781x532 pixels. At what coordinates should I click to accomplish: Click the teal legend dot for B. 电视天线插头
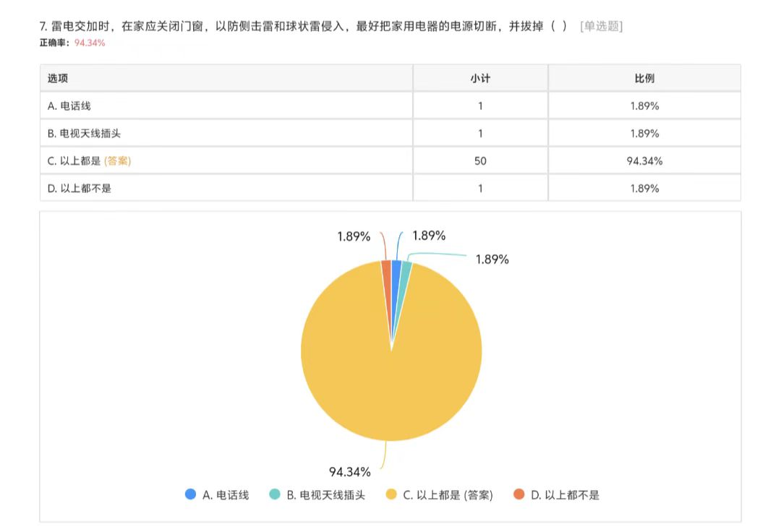274,494
